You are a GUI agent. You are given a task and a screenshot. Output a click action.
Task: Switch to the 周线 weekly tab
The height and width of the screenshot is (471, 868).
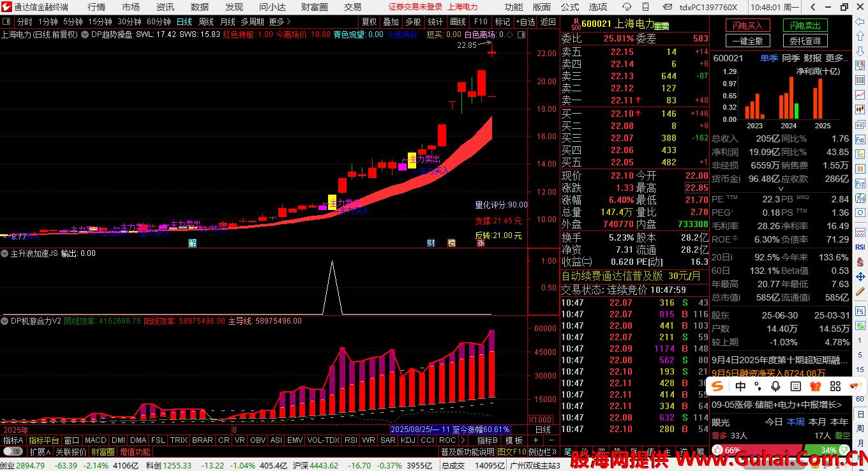tap(206, 22)
